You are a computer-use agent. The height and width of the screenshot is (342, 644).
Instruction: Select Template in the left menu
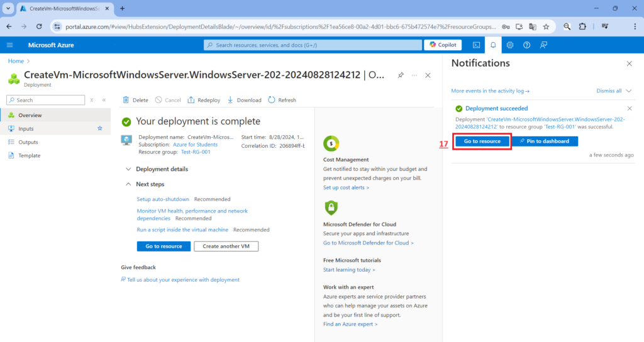click(29, 155)
